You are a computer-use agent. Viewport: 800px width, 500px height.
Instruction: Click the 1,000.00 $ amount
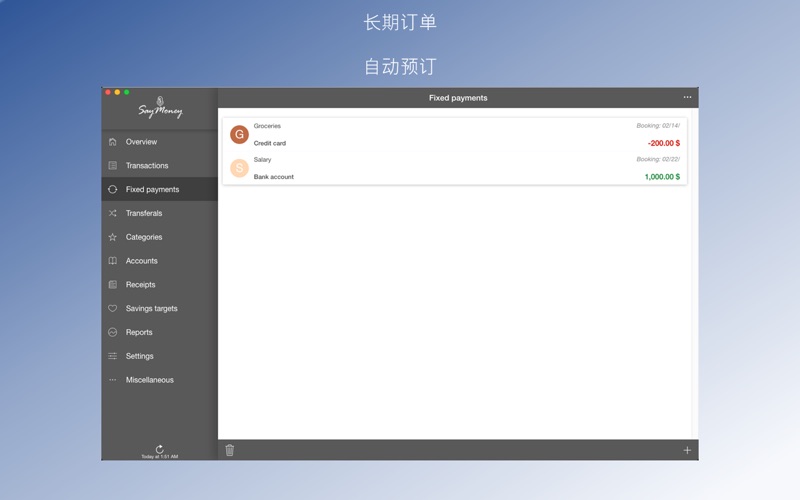(x=662, y=177)
